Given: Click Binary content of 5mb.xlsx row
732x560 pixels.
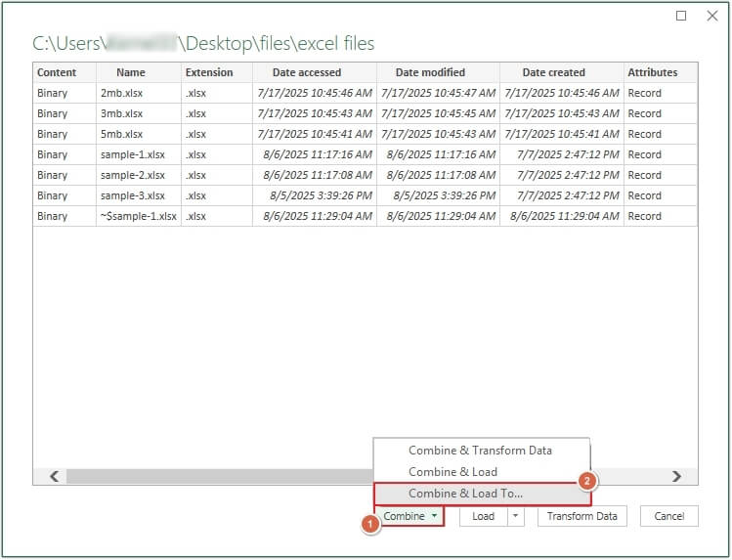Looking at the screenshot, I should point(53,134).
